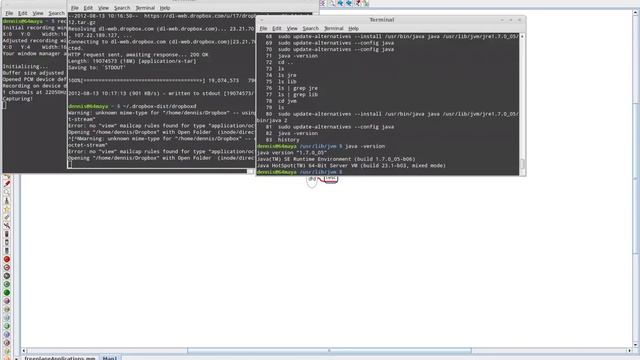Click 'Terminal' title of front window
Viewport: 640px width, 360px height.
[382, 20]
